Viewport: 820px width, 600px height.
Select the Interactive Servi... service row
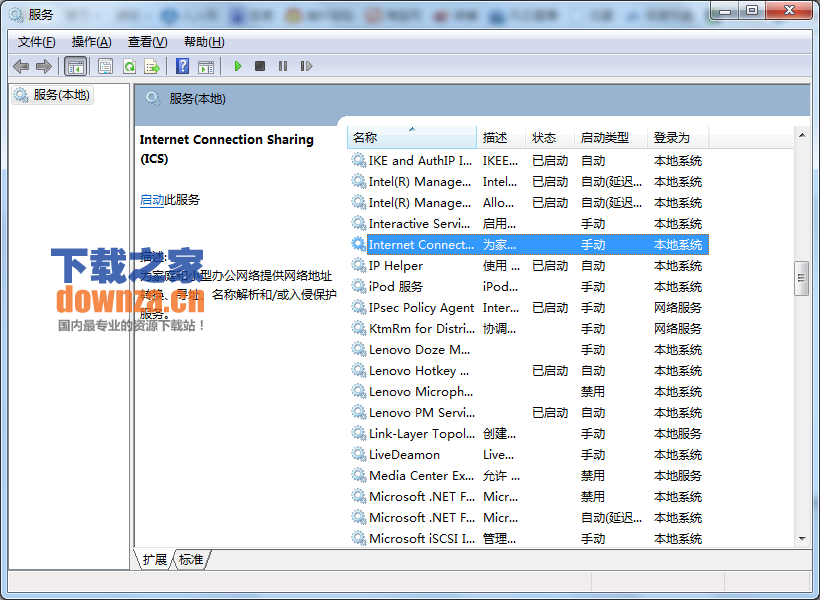[528, 223]
